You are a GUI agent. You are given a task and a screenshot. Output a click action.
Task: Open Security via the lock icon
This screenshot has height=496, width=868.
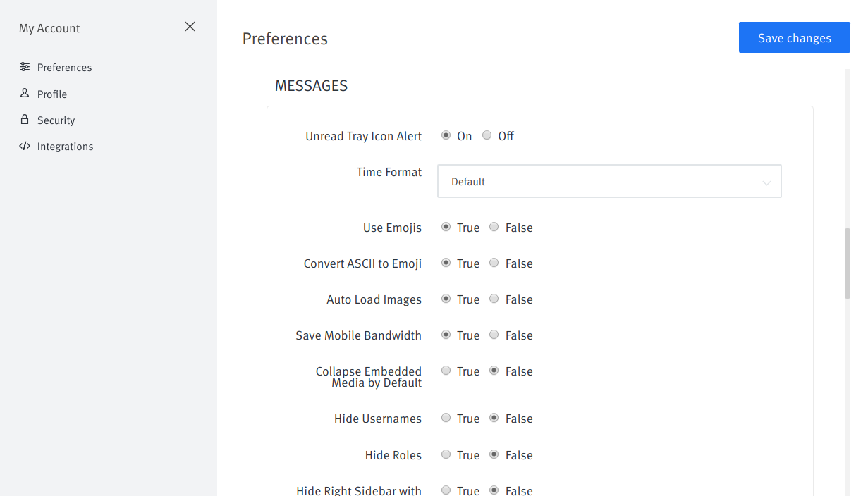pos(25,120)
